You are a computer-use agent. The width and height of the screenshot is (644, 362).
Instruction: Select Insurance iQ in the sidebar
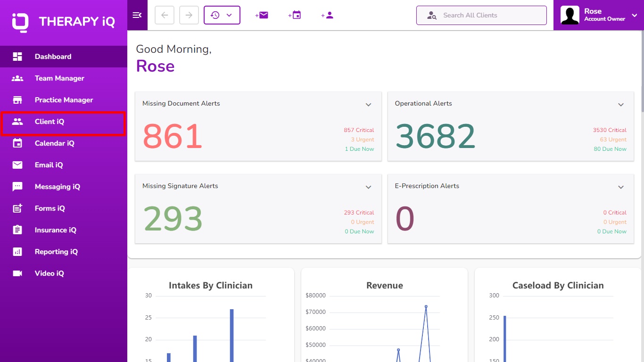tap(55, 230)
